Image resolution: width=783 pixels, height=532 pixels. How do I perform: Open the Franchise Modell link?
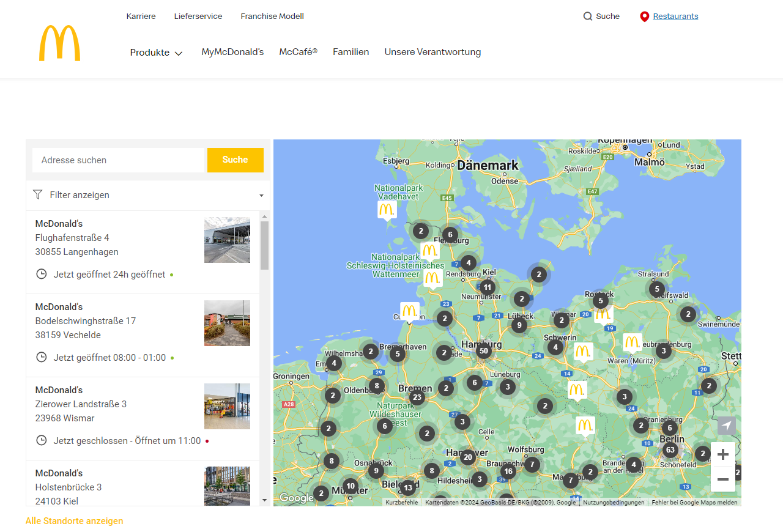pyautogui.click(x=272, y=17)
